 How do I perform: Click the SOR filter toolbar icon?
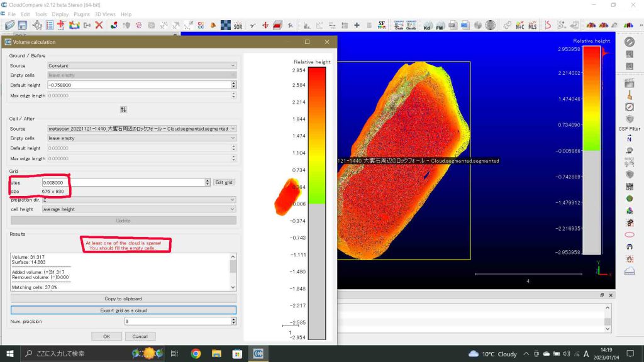[238, 25]
